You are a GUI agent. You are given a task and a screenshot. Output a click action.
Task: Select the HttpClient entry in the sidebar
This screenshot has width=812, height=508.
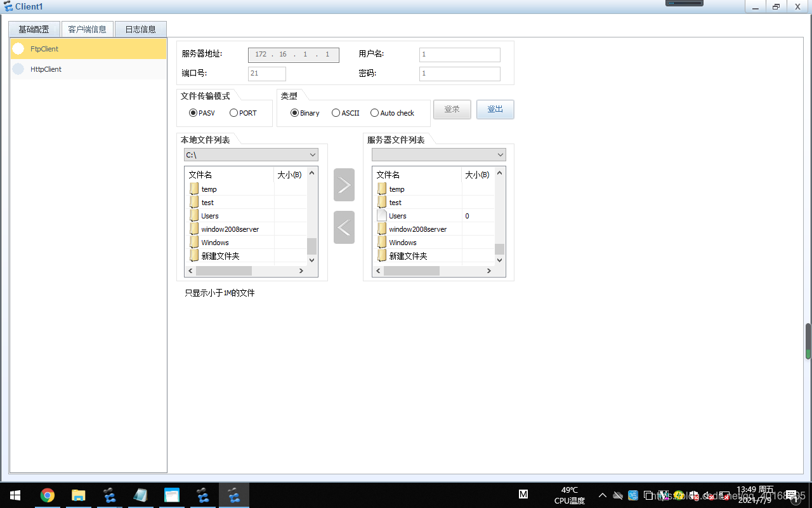click(x=88, y=69)
